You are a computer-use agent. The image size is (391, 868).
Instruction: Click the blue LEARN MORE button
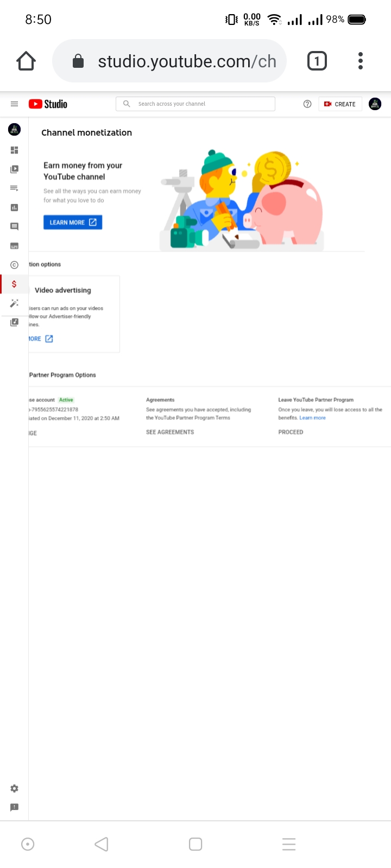(x=73, y=222)
